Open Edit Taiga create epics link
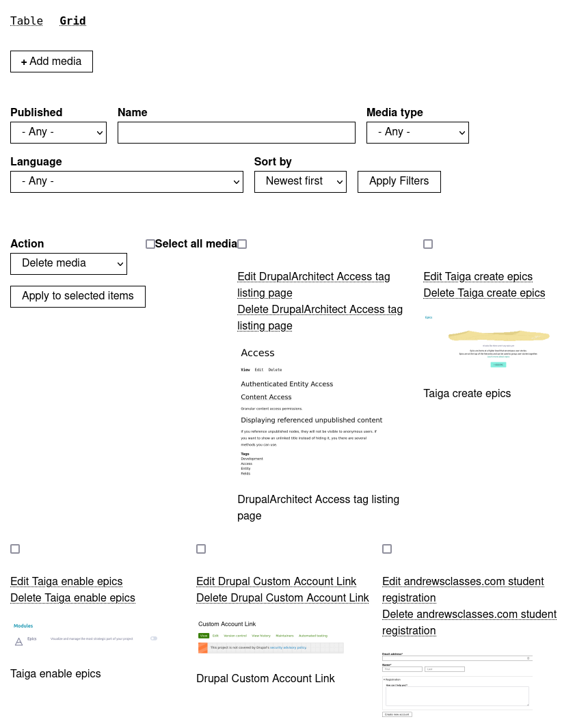The height and width of the screenshot is (728, 588). coord(478,277)
